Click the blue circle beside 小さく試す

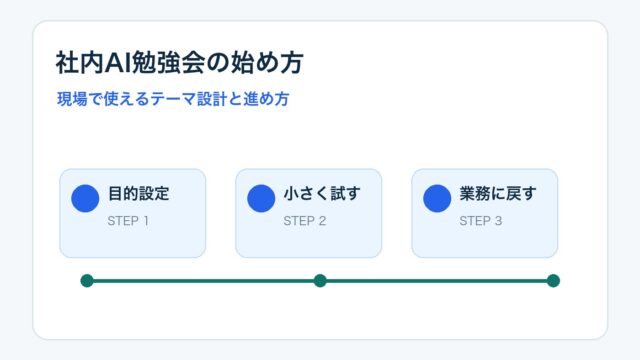(261, 198)
